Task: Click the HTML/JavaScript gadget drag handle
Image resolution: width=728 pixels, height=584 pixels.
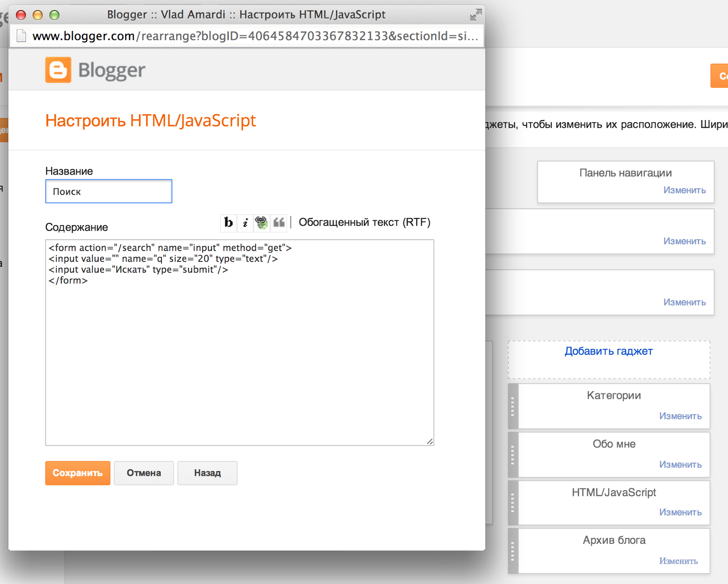Action: pos(513,503)
